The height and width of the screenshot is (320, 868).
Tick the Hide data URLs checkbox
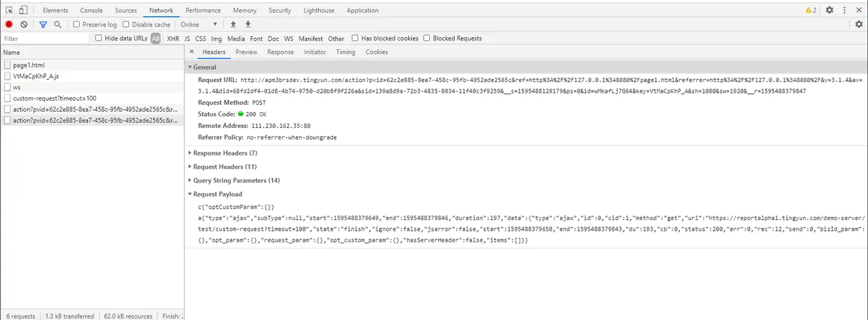tap(99, 38)
